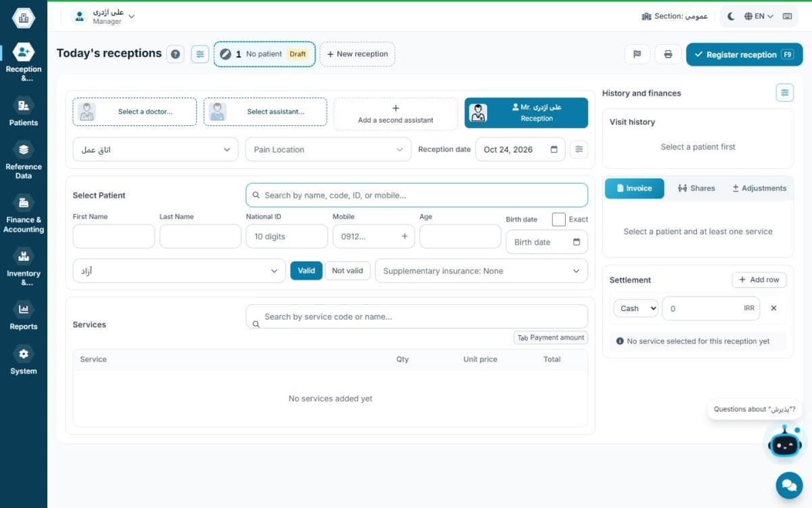Viewport: 812px width, 508px height.
Task: Remove the Cash settlement row
Action: tap(773, 308)
